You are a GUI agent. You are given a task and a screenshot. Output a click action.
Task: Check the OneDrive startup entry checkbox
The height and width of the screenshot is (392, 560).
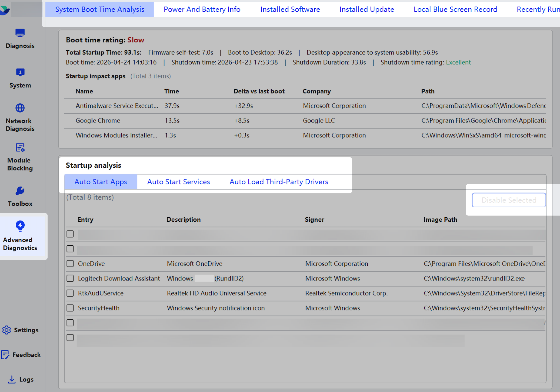pos(70,263)
